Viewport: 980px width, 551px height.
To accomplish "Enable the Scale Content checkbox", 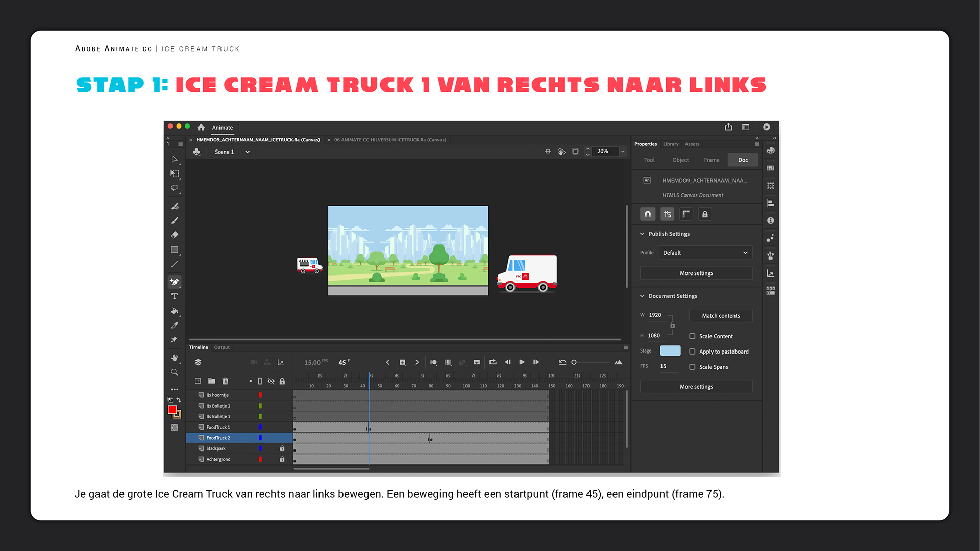I will [x=692, y=336].
